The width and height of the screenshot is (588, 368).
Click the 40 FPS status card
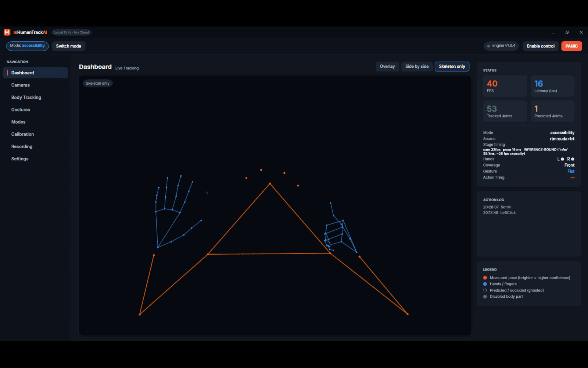click(505, 86)
